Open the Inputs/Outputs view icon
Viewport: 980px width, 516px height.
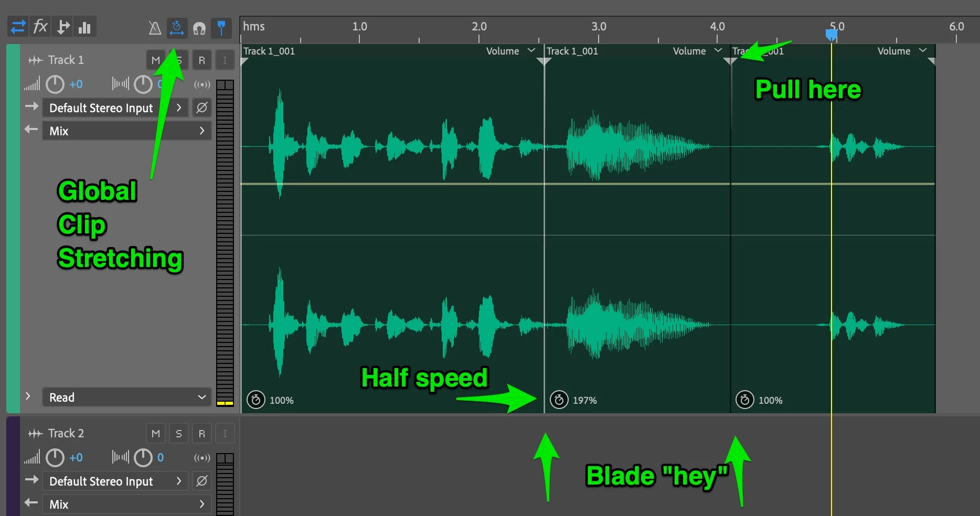18,27
